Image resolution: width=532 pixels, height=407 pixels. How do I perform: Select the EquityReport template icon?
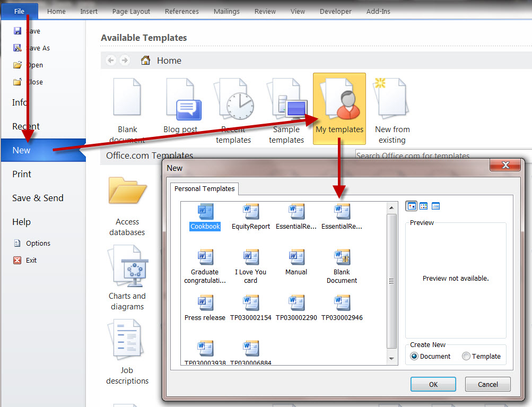coord(251,212)
